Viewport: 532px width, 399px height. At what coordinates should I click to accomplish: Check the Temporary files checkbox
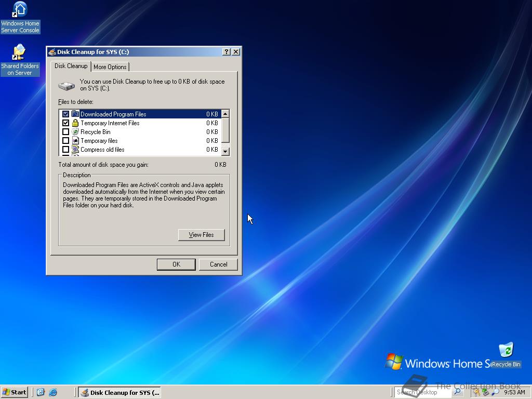pyautogui.click(x=65, y=140)
